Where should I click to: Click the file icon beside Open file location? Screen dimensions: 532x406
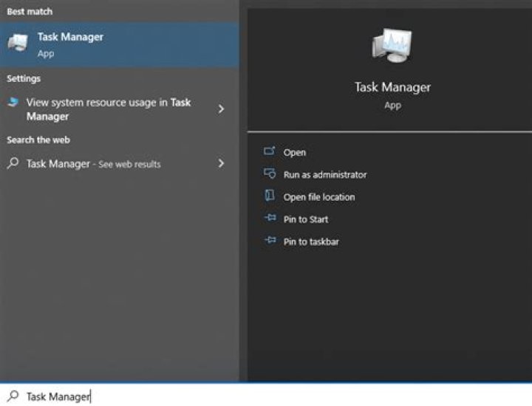click(x=269, y=196)
